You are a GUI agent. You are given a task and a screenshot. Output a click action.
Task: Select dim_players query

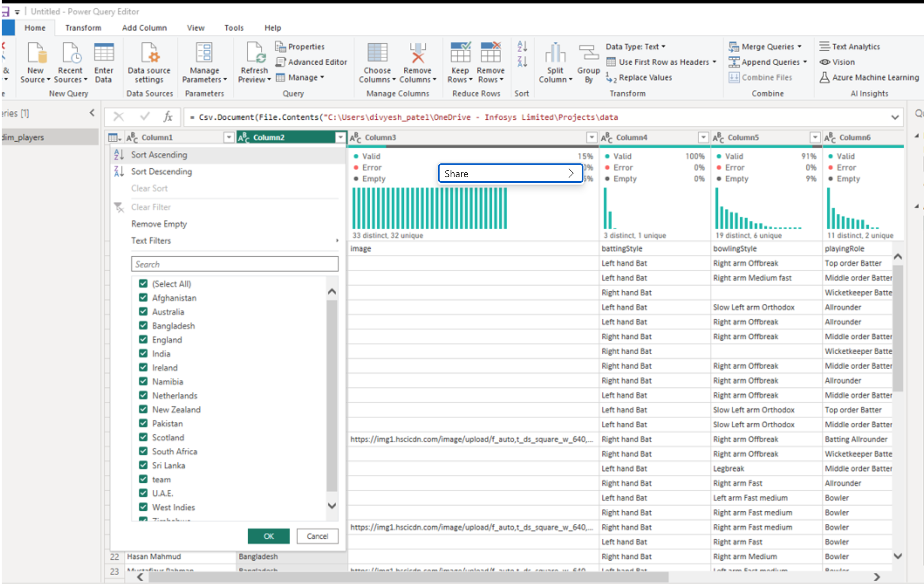pos(49,138)
